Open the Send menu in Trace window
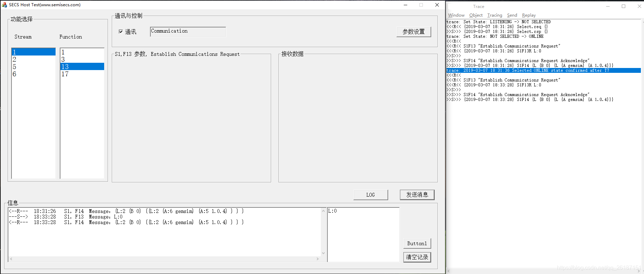Viewport: 644px width, 274px height. coord(512,15)
